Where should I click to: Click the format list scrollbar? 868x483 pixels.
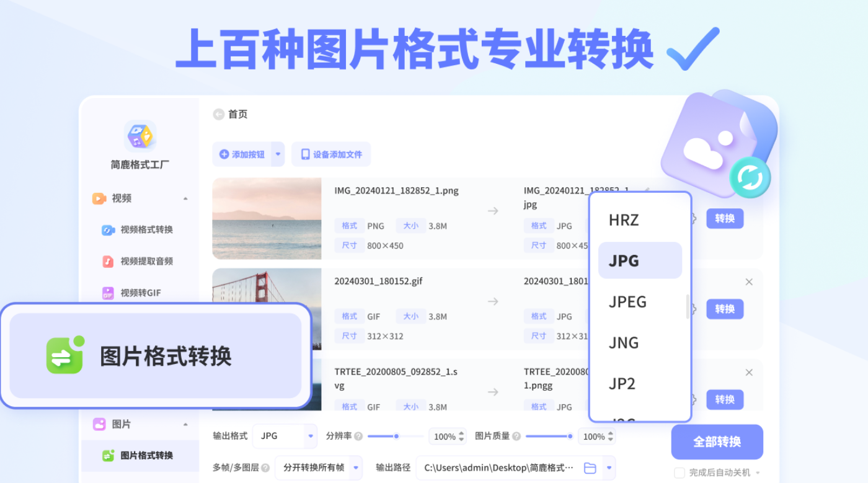coord(688,307)
